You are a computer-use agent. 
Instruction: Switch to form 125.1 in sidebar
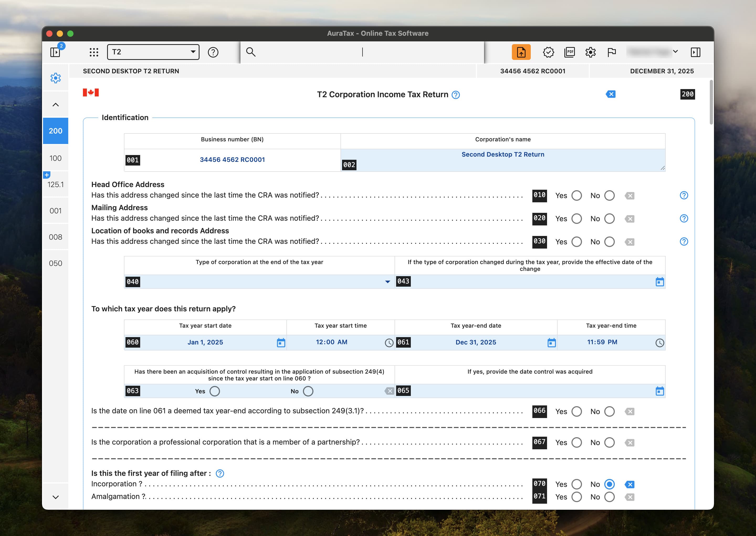click(x=55, y=184)
